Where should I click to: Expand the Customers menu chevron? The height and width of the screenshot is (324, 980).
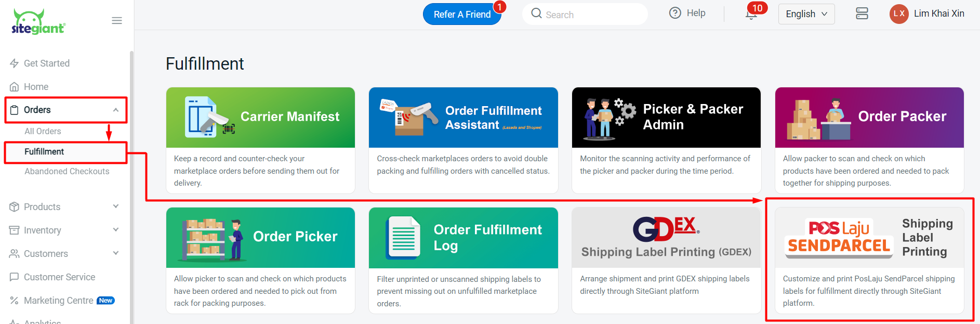(116, 253)
